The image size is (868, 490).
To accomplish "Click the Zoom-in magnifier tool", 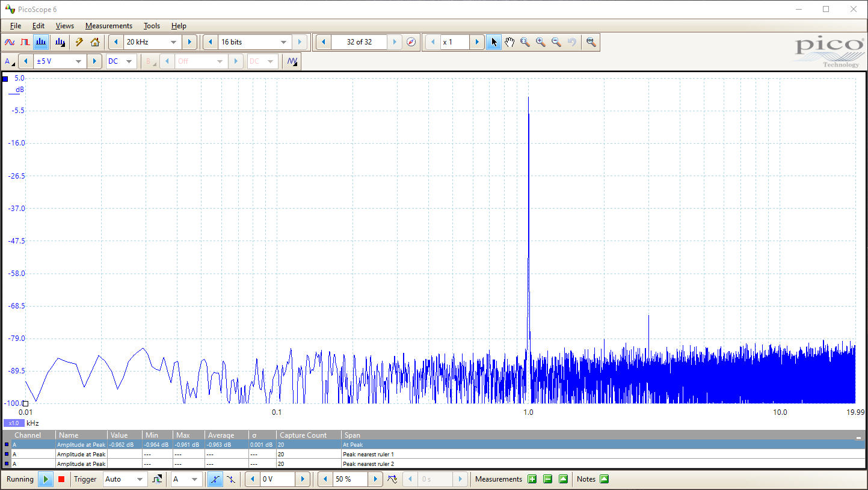I will click(541, 42).
